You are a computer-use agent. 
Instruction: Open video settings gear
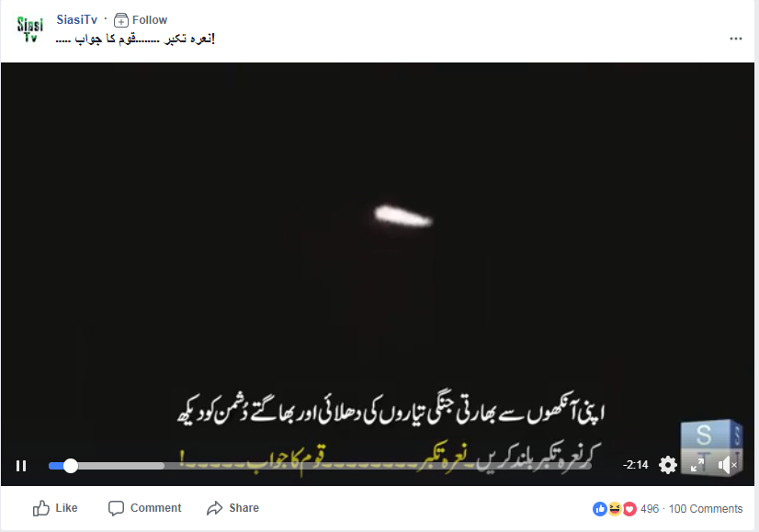(668, 465)
